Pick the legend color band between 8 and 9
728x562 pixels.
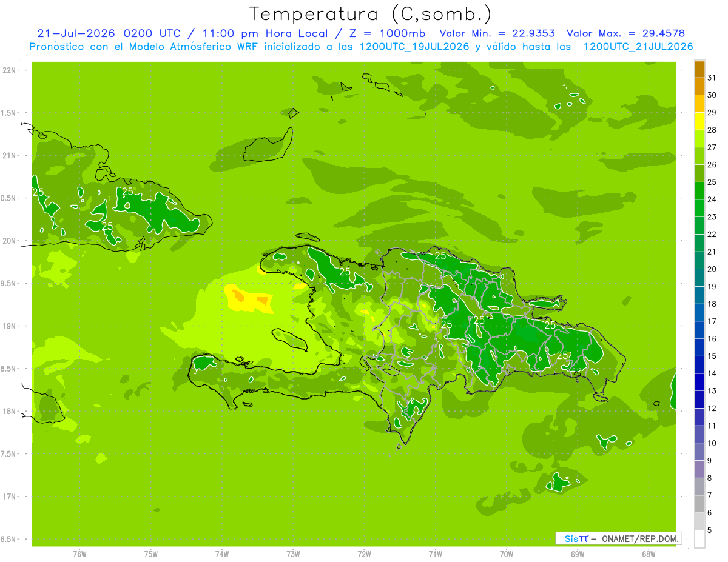[699, 469]
